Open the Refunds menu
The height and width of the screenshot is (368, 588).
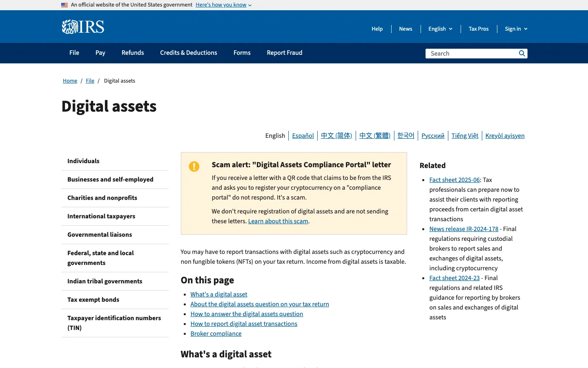click(x=133, y=53)
